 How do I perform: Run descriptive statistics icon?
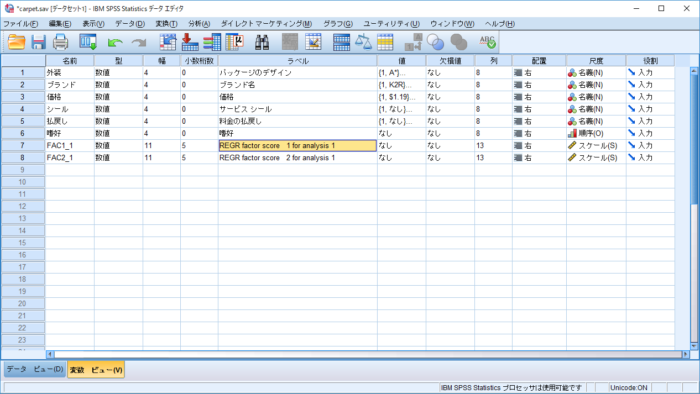coord(235,42)
